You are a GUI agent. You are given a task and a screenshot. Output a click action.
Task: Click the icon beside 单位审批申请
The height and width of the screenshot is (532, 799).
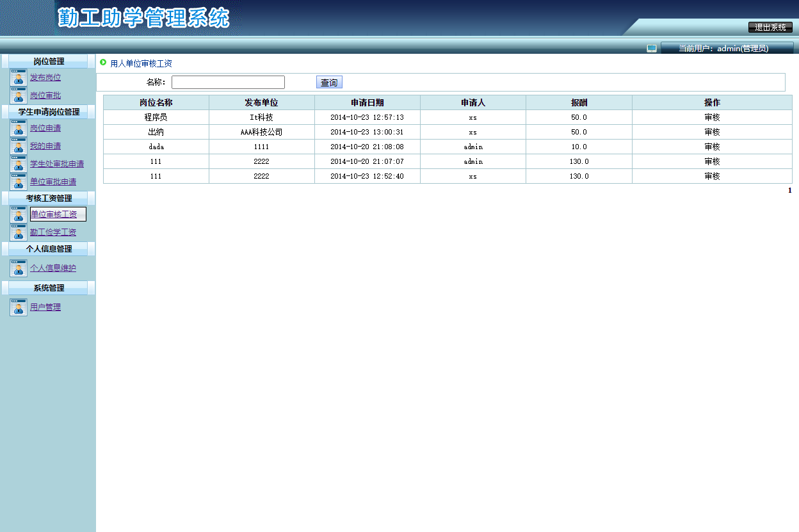pyautogui.click(x=18, y=182)
